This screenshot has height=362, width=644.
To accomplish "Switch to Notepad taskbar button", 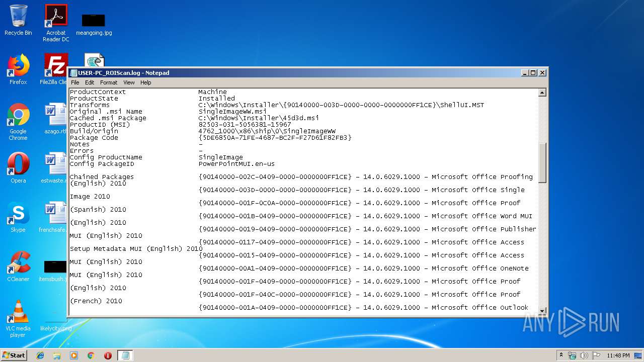I will [125, 355].
